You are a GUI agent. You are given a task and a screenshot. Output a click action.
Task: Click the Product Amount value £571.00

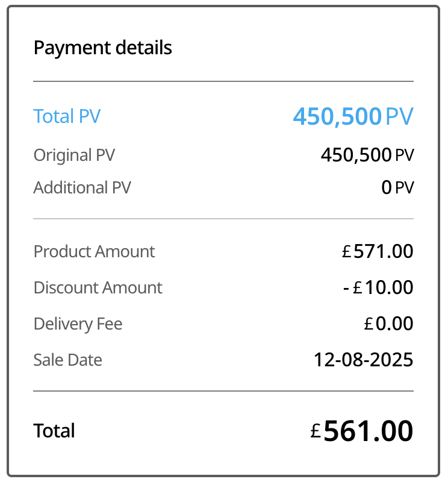click(378, 251)
